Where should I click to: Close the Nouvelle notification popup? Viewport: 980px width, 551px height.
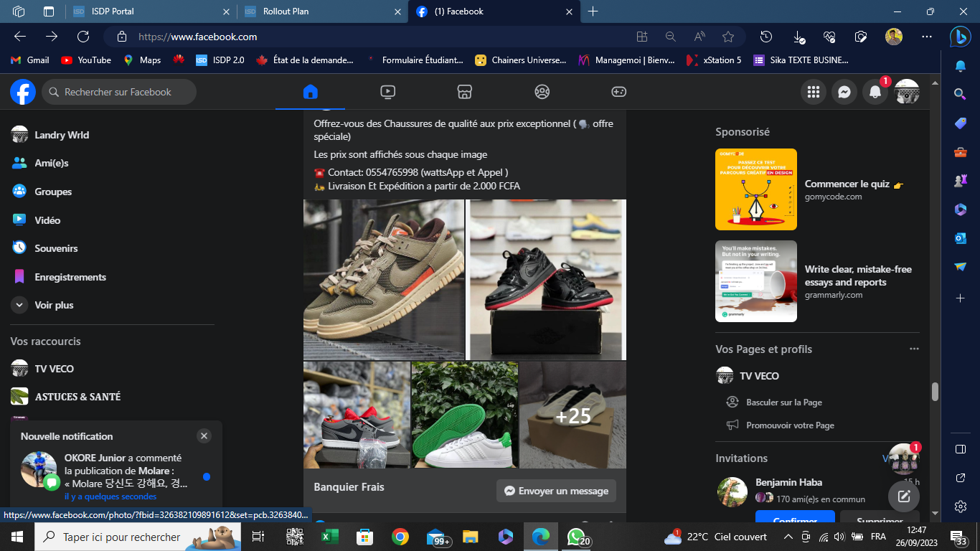tap(204, 436)
